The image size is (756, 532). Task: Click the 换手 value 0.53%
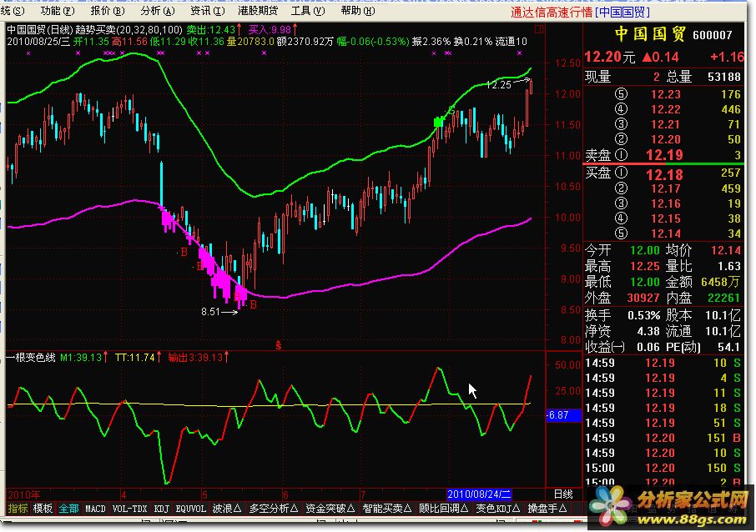pyautogui.click(x=643, y=316)
